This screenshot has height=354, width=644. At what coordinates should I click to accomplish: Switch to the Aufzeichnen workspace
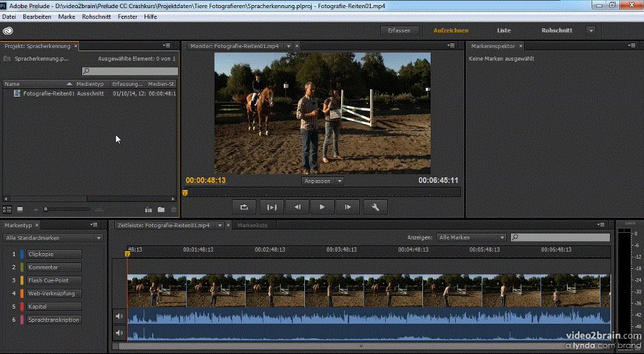451,30
